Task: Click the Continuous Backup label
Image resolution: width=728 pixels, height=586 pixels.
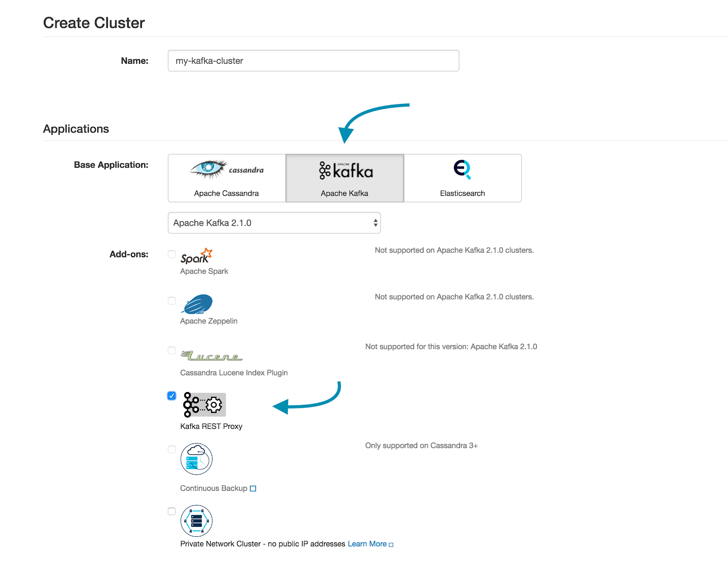Action: click(214, 488)
